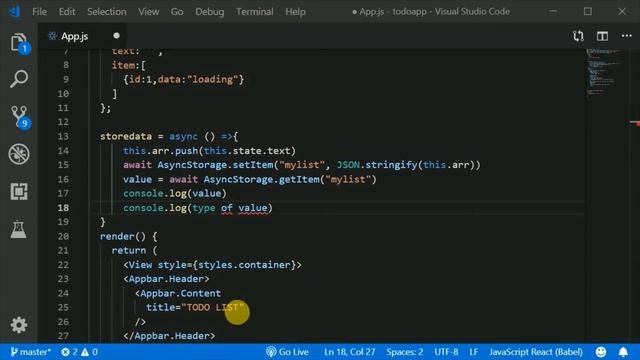Click the VS Code logo in the title bar
The height and width of the screenshot is (360, 640).
[x=15, y=11]
